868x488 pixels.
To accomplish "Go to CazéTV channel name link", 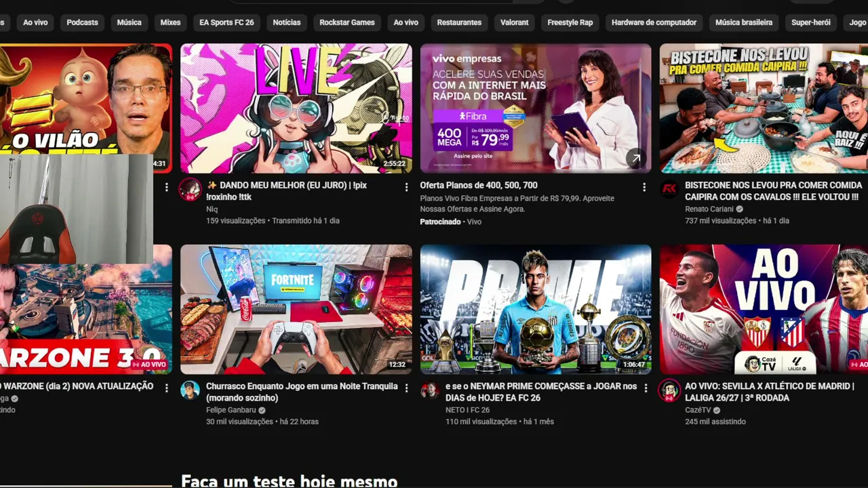I will tap(698, 410).
